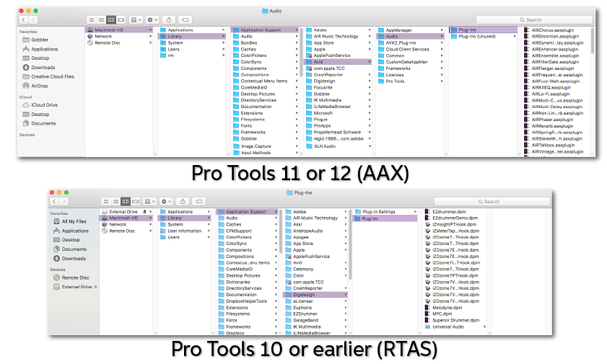This screenshot has height=364, width=607.
Task: Open Documents under iCloud in Audio sidebar
Action: tap(39, 123)
